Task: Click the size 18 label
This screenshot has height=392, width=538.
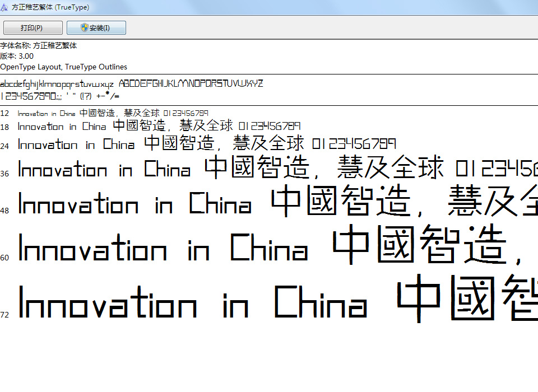Action: [4, 127]
